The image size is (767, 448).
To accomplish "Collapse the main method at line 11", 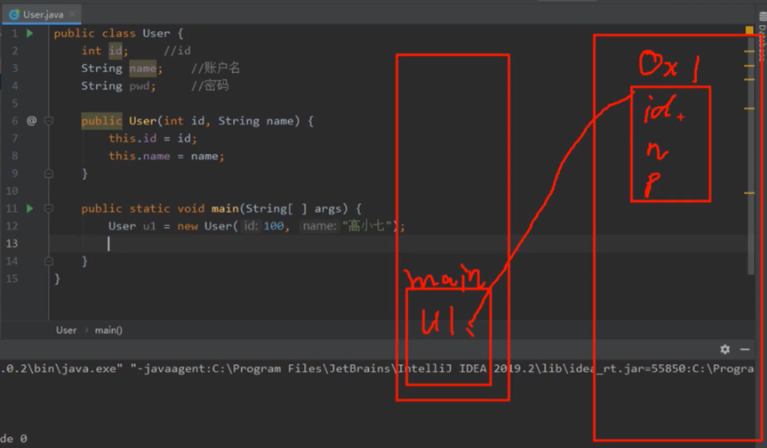I will 49,208.
